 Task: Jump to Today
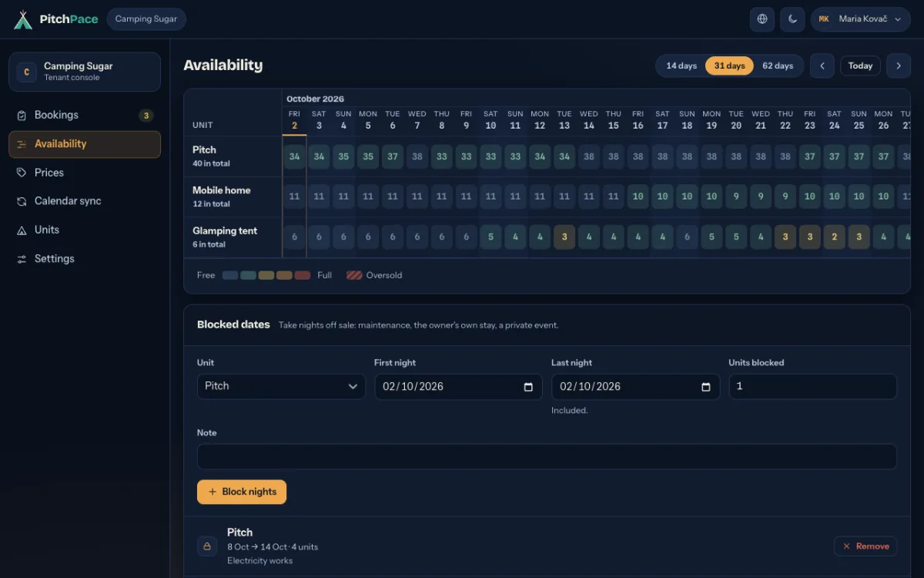tap(860, 66)
